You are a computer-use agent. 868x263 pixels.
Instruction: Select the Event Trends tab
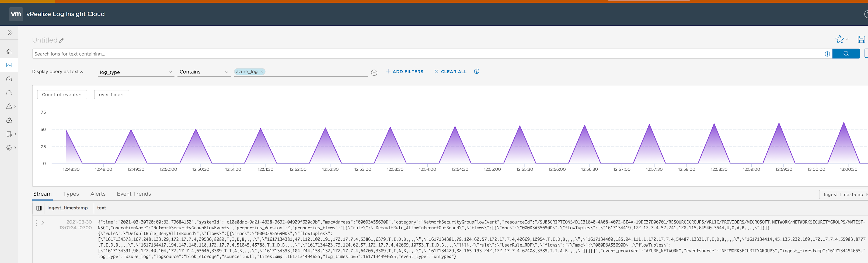134,194
